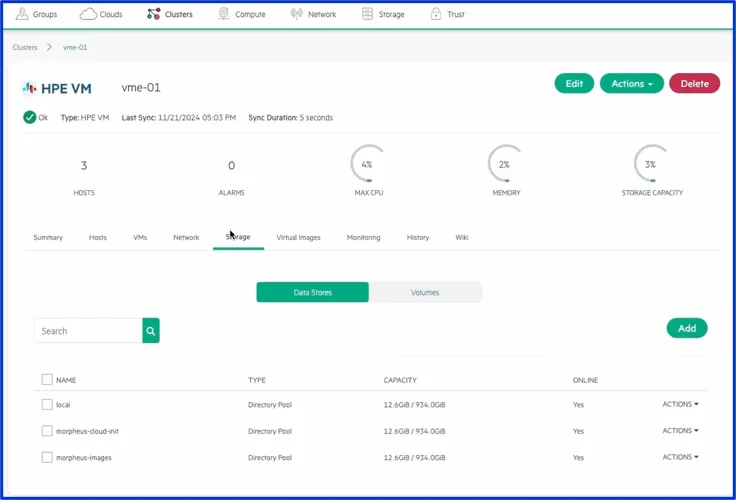Open the cluster Network tab
The width and height of the screenshot is (736, 500).
(186, 238)
